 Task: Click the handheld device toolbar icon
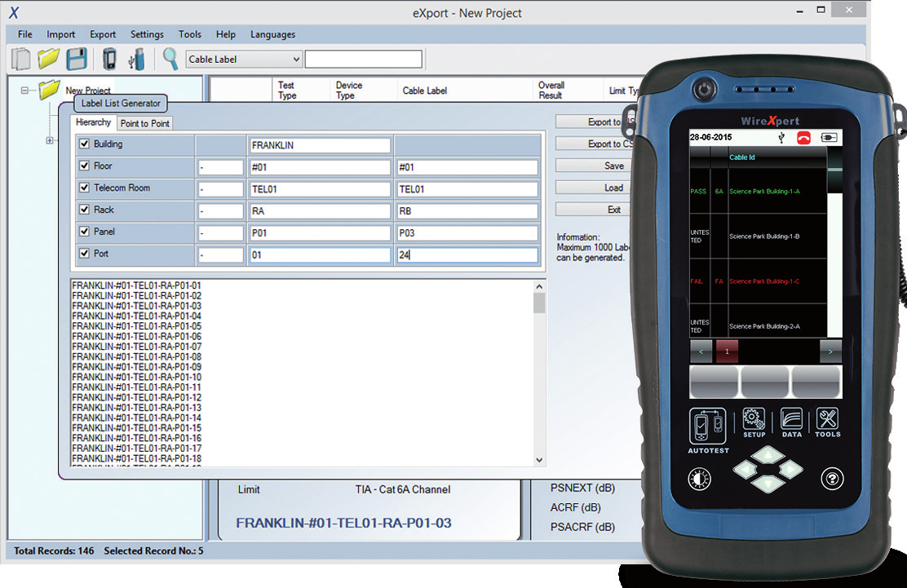click(109, 59)
